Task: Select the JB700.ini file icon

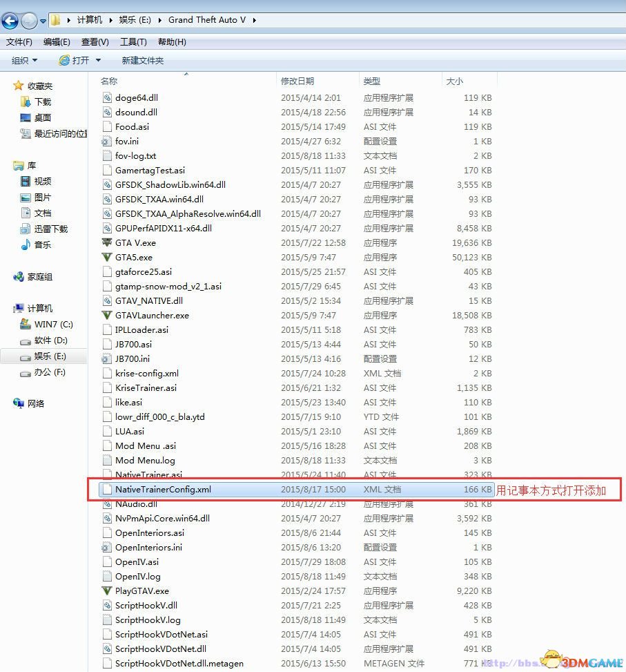Action: click(106, 358)
